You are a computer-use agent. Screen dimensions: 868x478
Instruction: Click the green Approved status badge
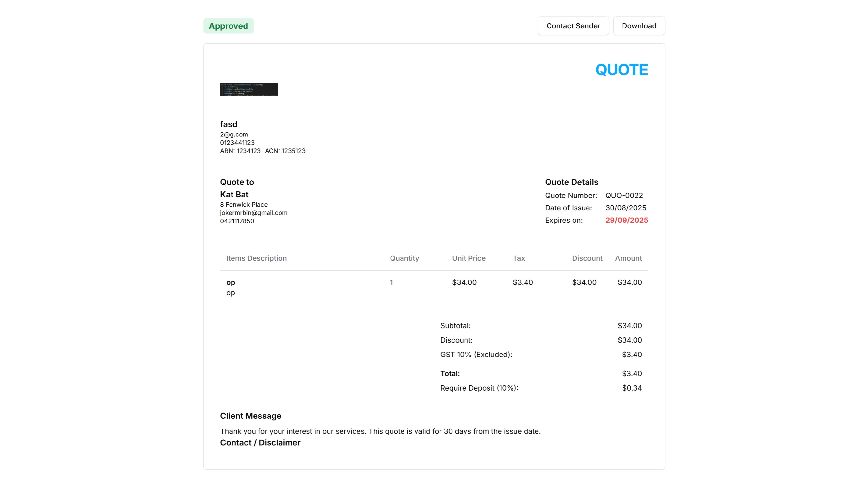pyautogui.click(x=228, y=26)
